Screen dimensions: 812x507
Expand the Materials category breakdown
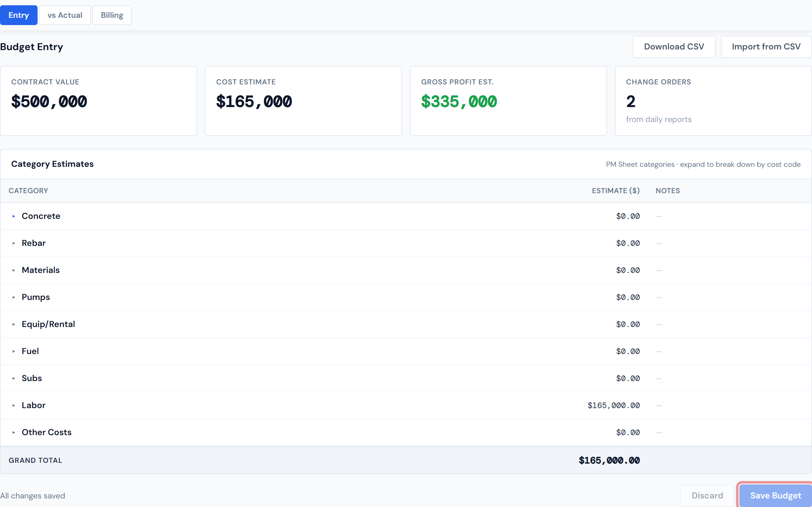pyautogui.click(x=14, y=270)
